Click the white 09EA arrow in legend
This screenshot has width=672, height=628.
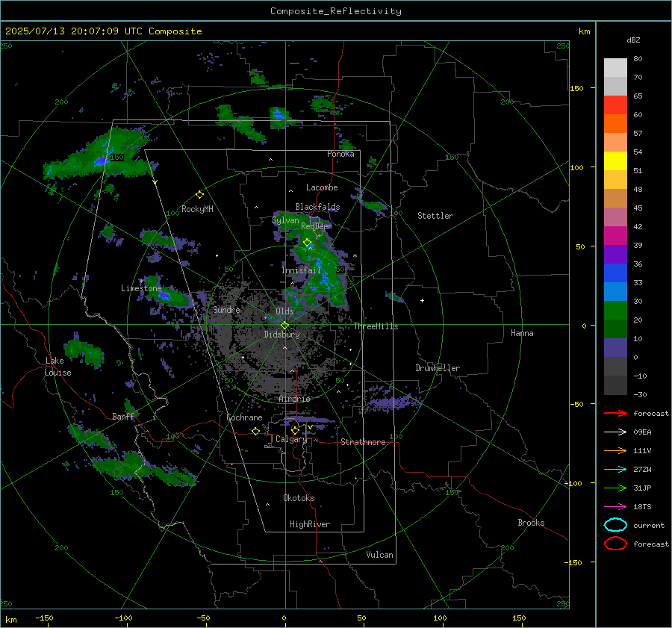tap(615, 432)
